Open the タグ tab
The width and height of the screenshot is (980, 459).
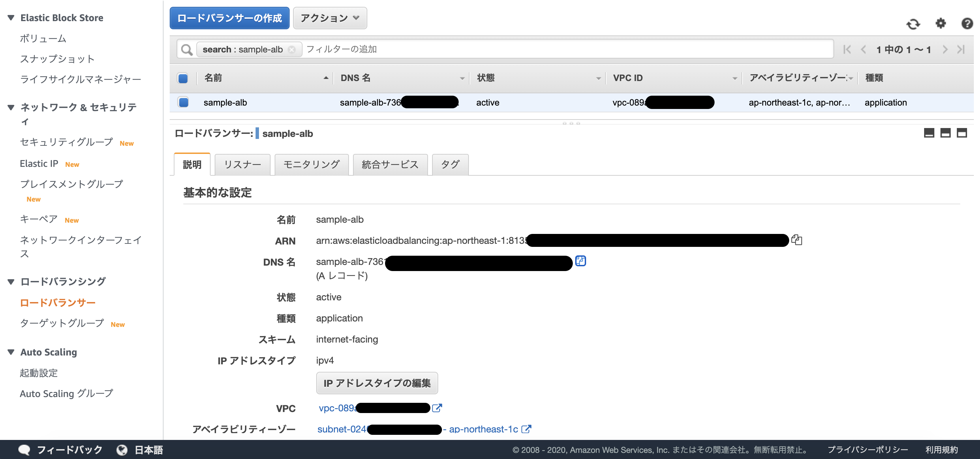click(450, 164)
